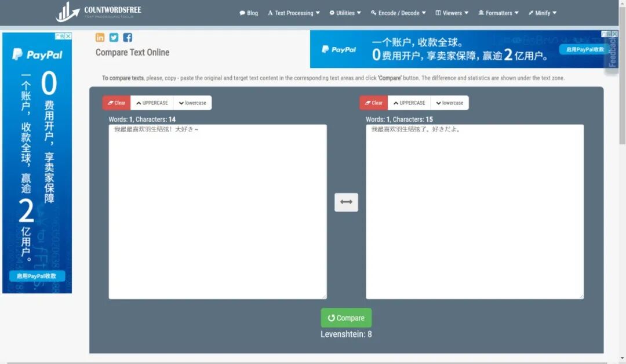Screen dimensions: 626x364
Task: Click the LinkedIn share icon
Action: click(x=100, y=37)
